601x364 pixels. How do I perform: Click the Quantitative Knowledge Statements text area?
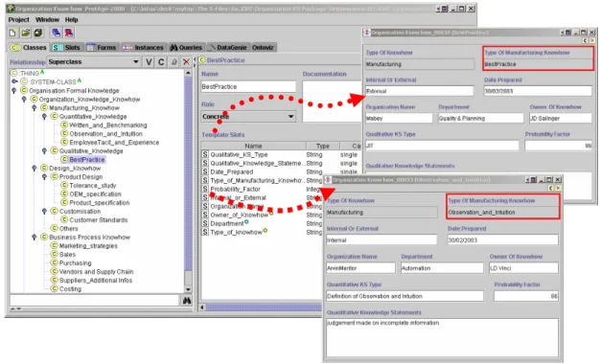pyautogui.click(x=442, y=338)
